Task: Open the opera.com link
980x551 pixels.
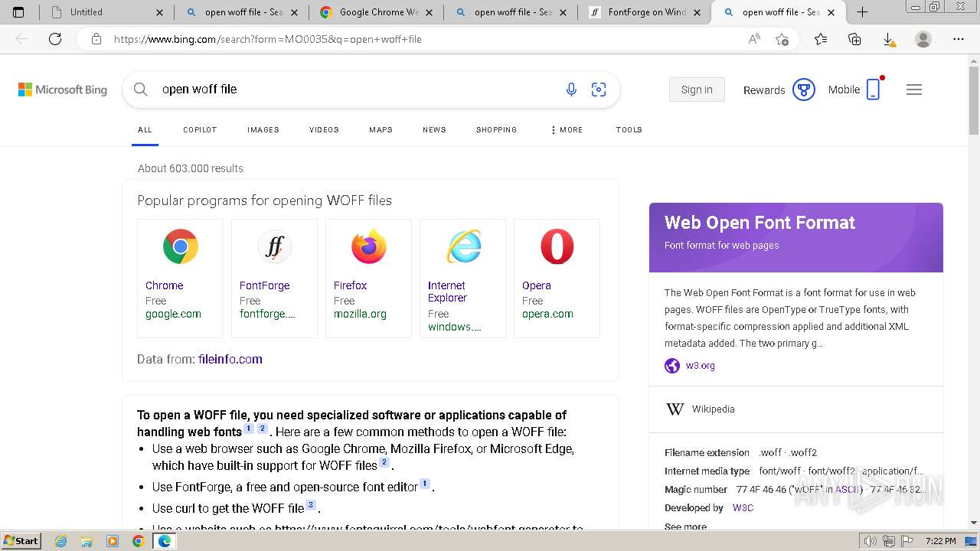Action: 547,314
